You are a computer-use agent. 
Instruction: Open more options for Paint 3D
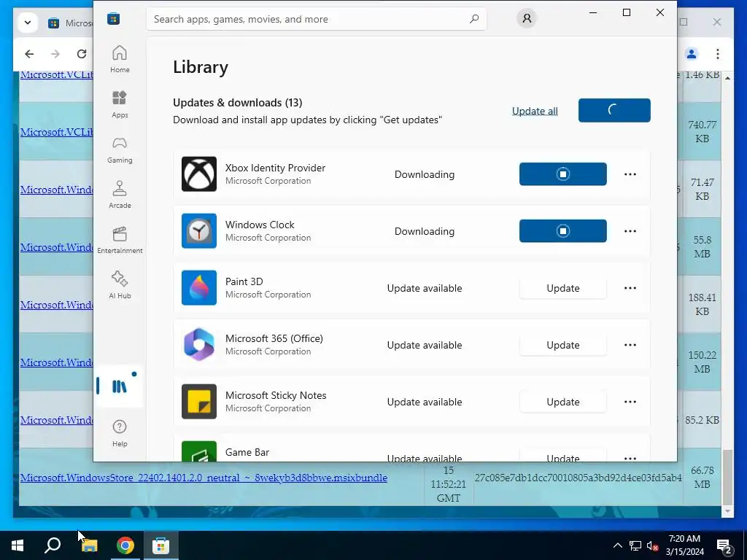(630, 288)
